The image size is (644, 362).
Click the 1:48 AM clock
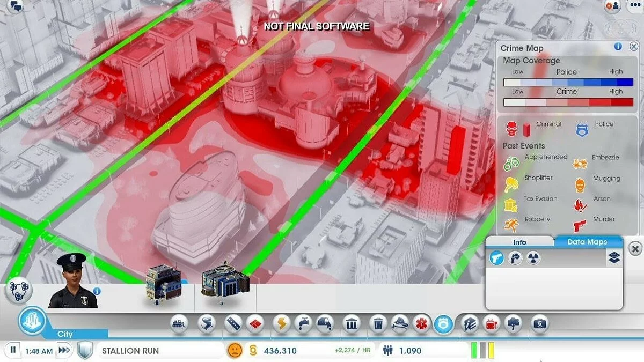coord(39,351)
